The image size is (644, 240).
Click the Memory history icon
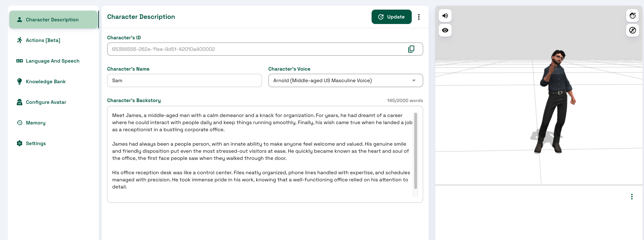20,123
